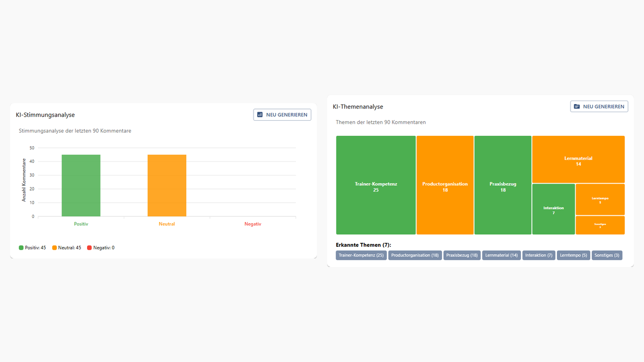Click the Praxisbezug treemap tile
The width and height of the screenshot is (644, 362).
pos(503,185)
